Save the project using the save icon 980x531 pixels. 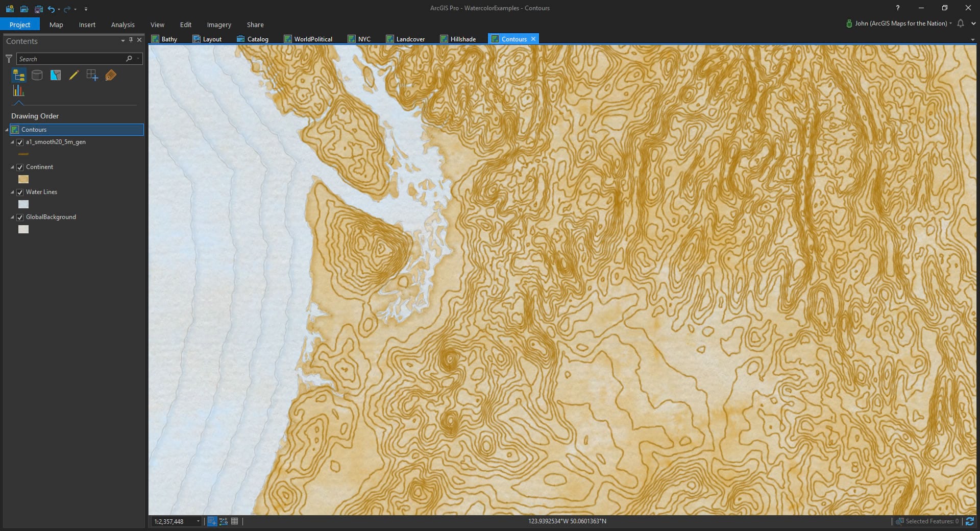(38, 9)
